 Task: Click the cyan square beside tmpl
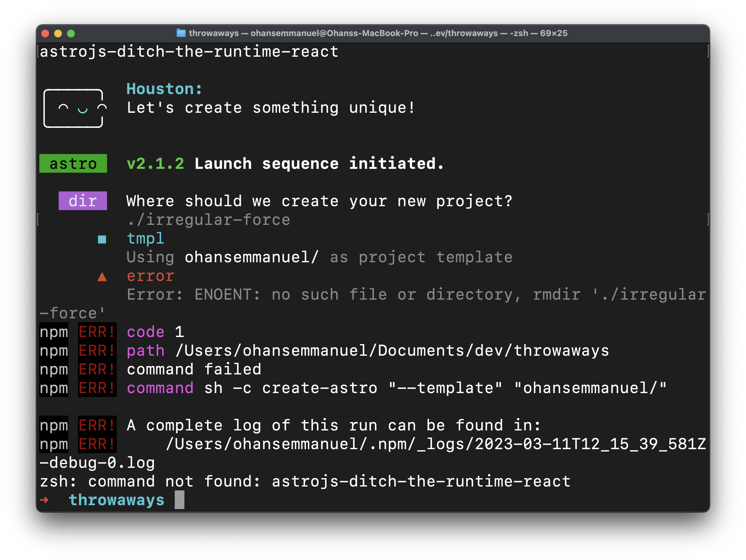(102, 239)
